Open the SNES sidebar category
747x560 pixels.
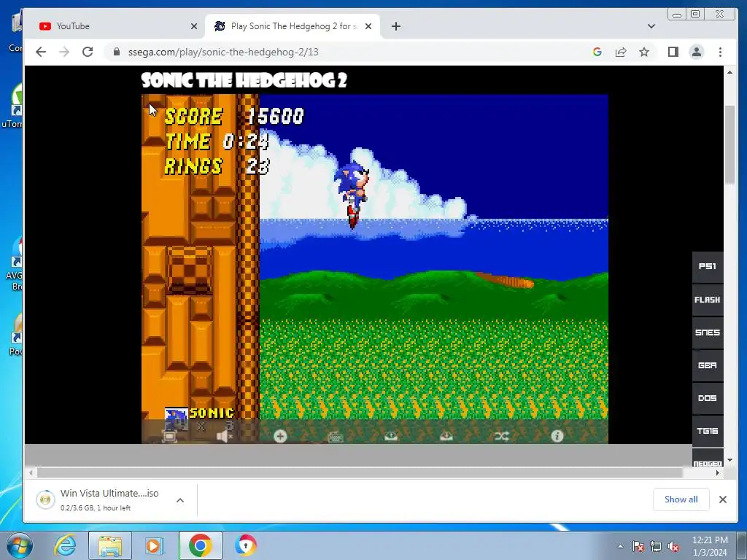pos(708,332)
